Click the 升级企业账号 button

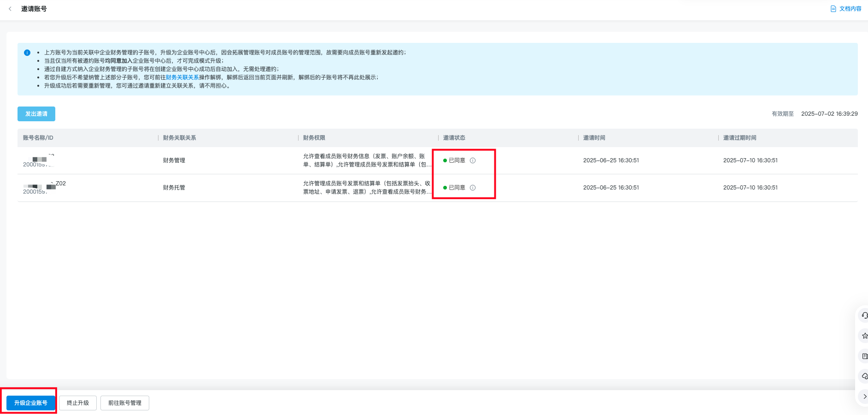[31, 403]
